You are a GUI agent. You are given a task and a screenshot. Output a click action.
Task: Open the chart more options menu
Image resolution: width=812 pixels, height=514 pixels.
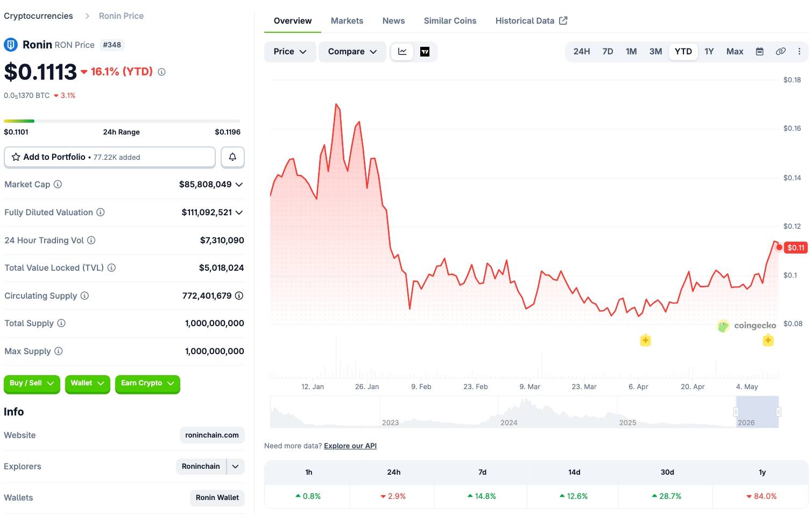799,52
